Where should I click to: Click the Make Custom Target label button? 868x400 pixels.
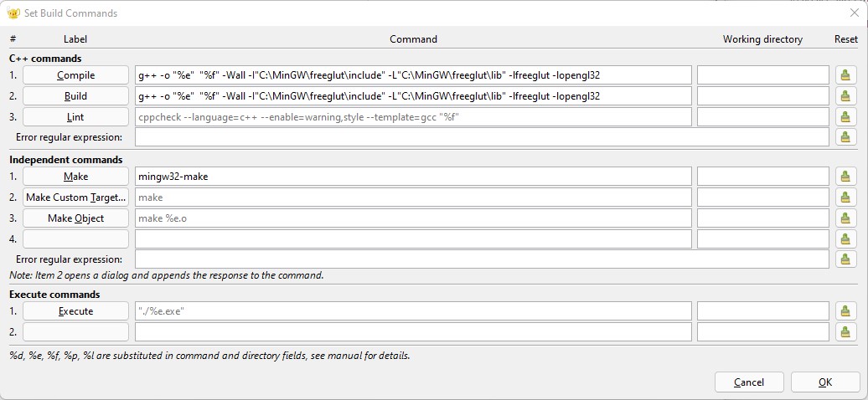(x=75, y=197)
